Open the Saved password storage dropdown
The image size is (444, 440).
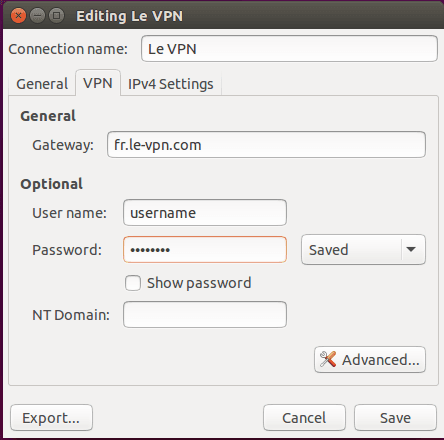[363, 250]
